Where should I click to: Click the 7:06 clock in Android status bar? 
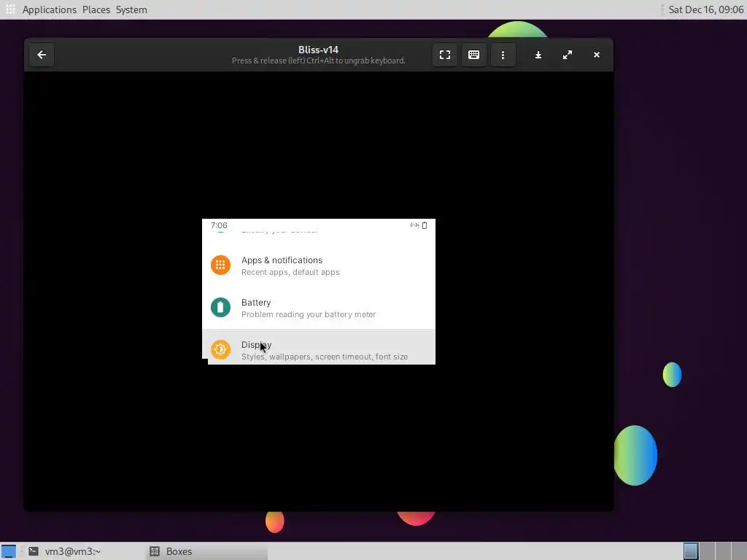coord(219,225)
